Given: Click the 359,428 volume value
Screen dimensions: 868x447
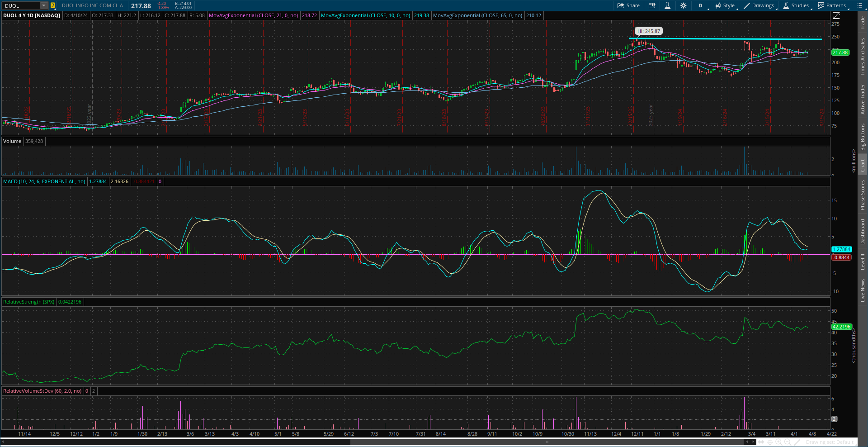Looking at the screenshot, I should tap(34, 141).
